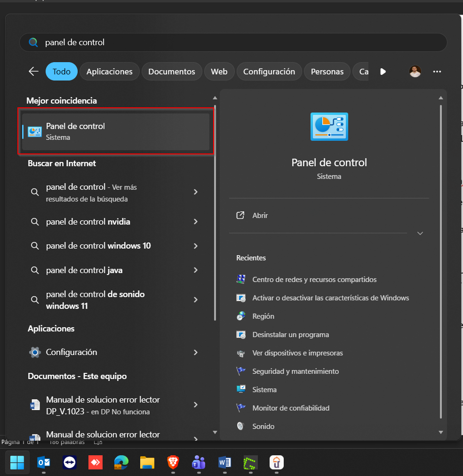This screenshot has height=476, width=463.
Task: Switch to the Personas filter tab
Action: click(327, 72)
